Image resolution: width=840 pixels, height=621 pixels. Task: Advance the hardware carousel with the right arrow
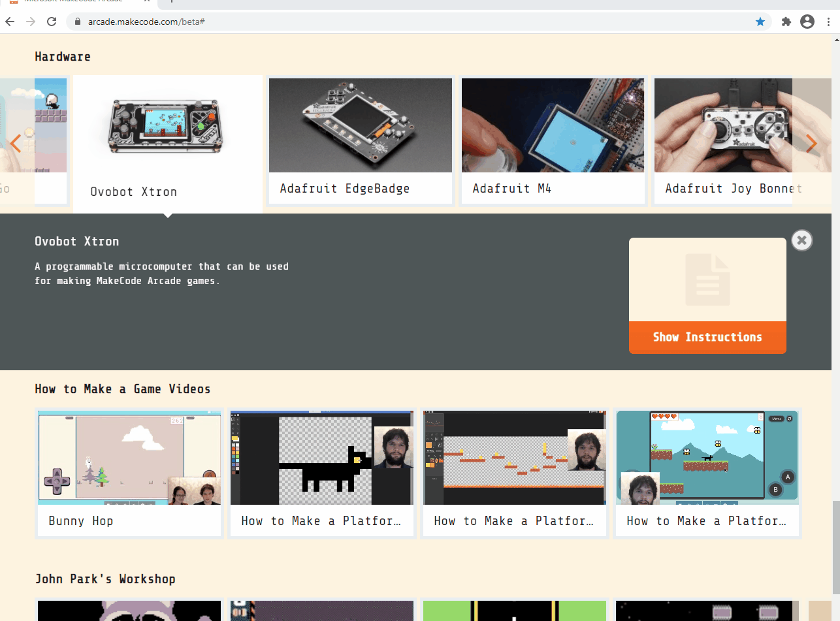[x=811, y=143]
